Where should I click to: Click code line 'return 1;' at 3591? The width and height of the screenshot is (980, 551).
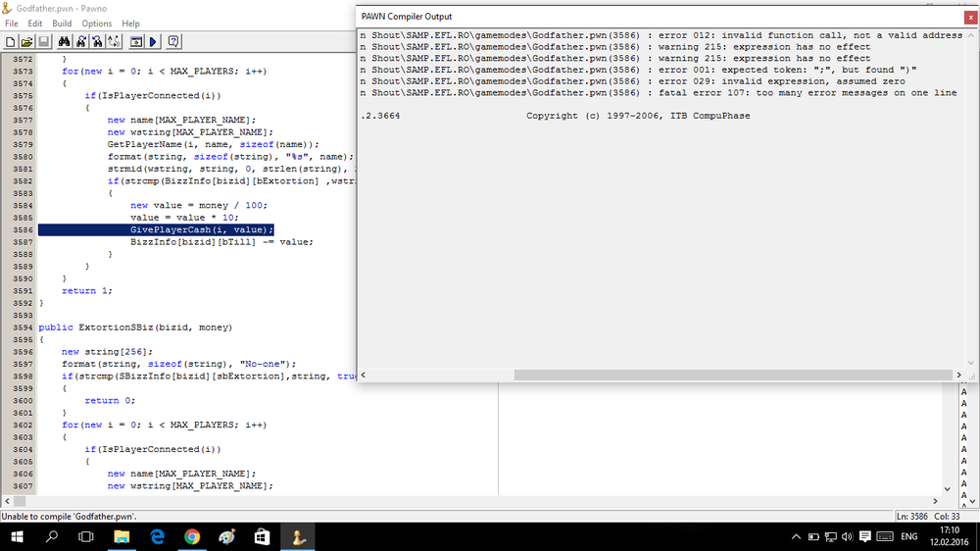point(87,291)
